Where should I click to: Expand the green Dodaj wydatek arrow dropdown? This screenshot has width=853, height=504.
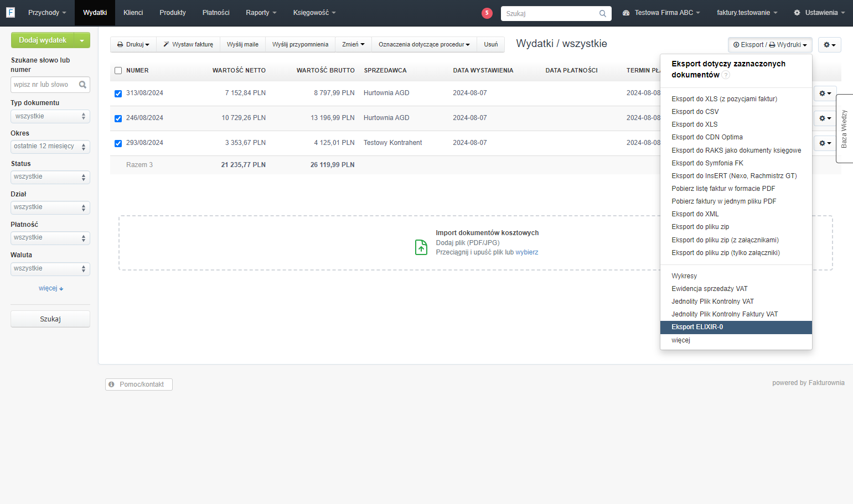point(82,40)
